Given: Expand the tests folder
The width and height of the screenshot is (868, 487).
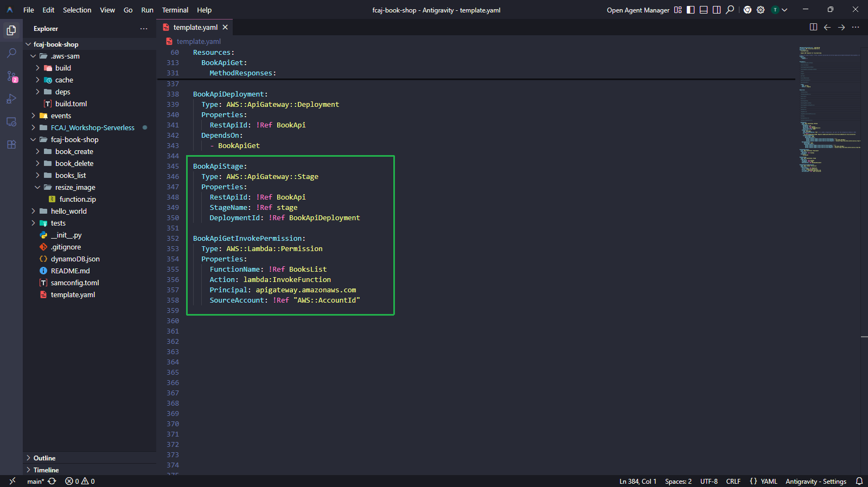Looking at the screenshot, I should tap(90, 223).
